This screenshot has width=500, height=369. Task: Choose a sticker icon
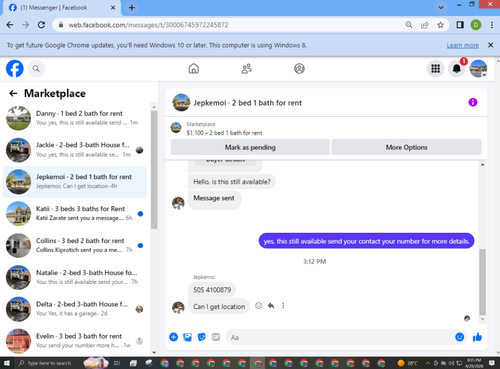pyautogui.click(x=202, y=337)
